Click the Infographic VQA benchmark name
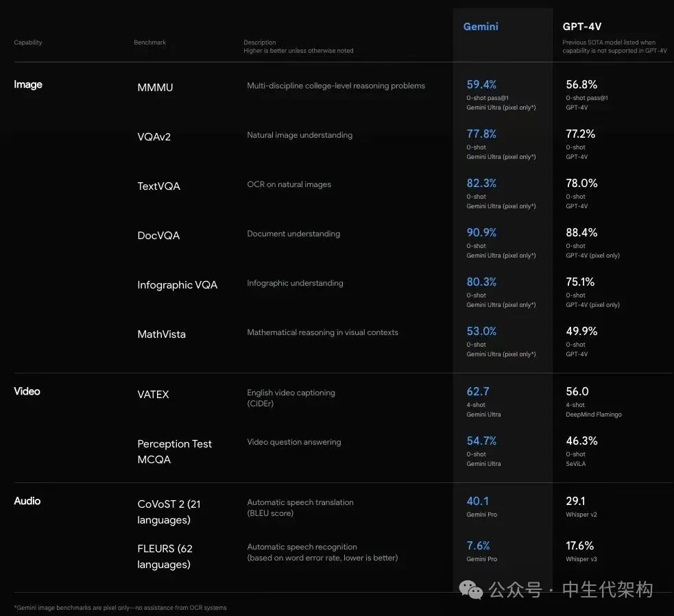This screenshot has width=674, height=616. pos(177,285)
